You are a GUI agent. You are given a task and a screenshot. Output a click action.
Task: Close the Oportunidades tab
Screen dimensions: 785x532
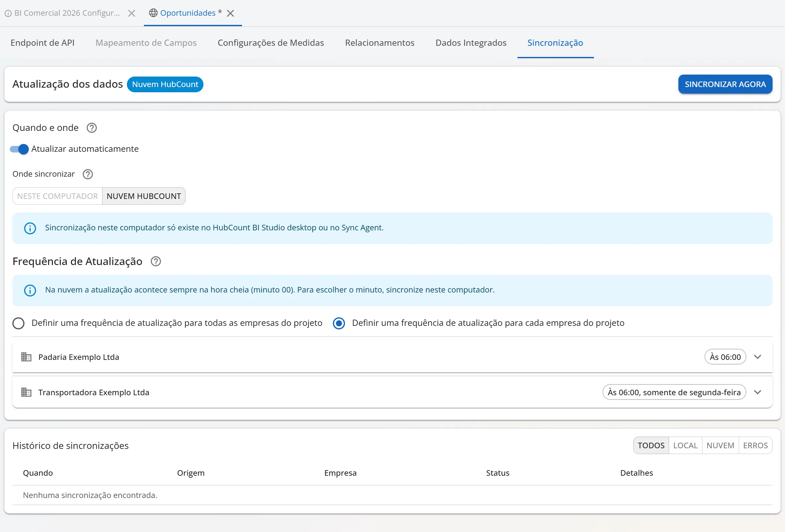click(230, 13)
